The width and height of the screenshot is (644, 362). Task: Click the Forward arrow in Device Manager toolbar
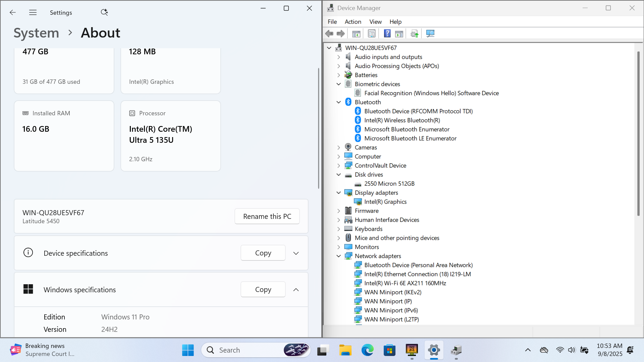[x=341, y=34]
